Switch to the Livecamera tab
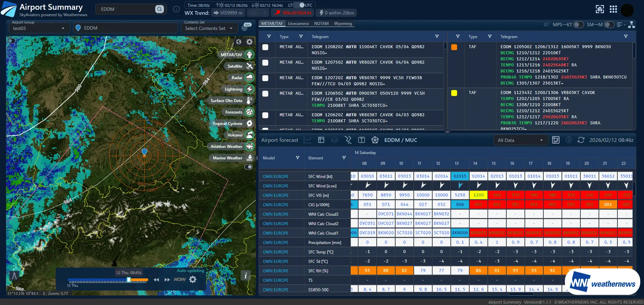Screen dimensions: 644x305 tap(298, 24)
